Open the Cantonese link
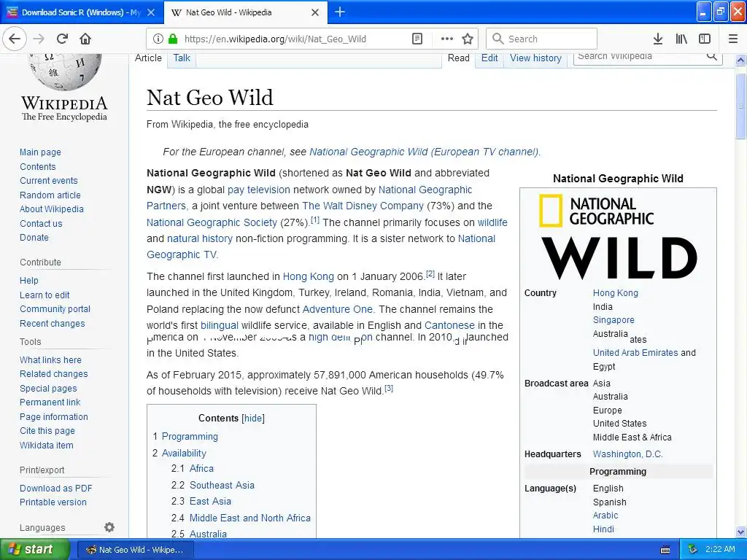The height and width of the screenshot is (560, 747). (449, 325)
